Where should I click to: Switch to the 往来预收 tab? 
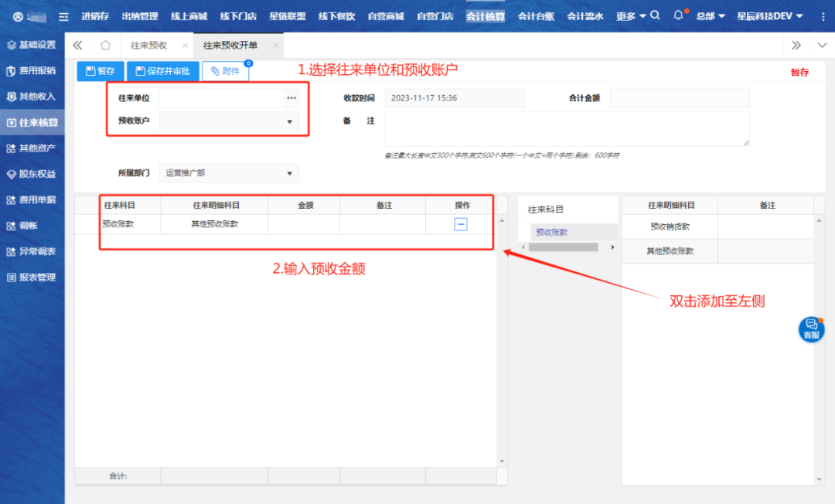click(148, 46)
